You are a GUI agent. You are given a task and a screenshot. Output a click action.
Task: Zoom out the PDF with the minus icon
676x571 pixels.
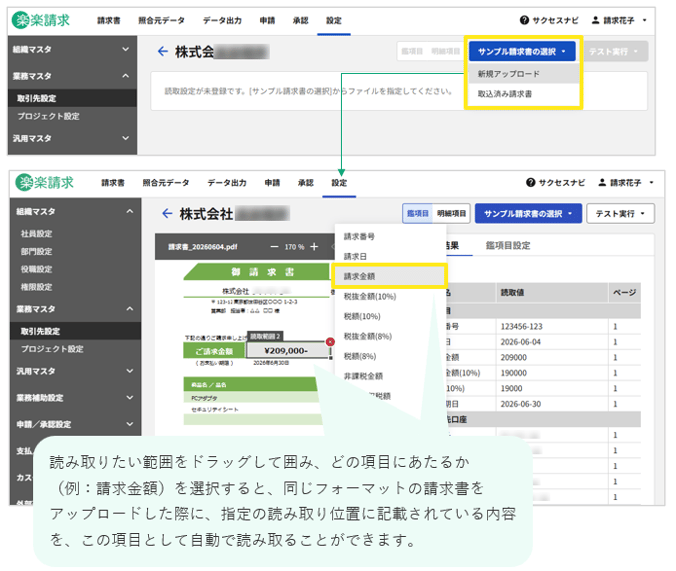[274, 247]
